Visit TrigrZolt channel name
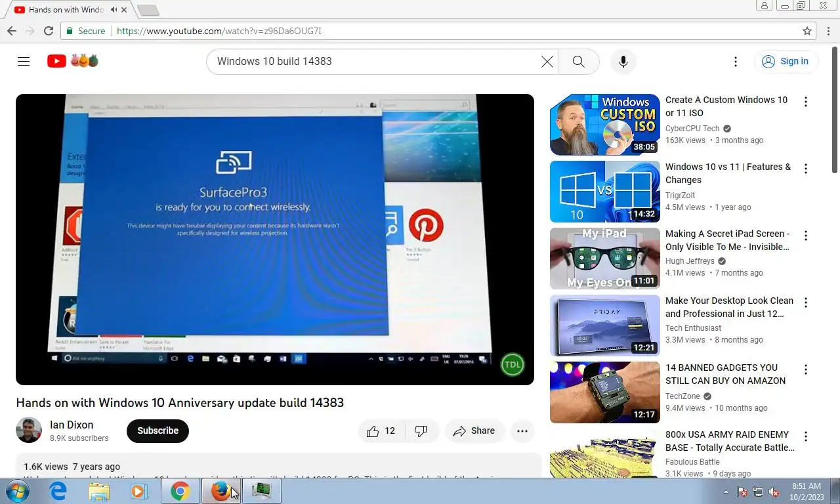840x504 pixels. click(x=680, y=196)
